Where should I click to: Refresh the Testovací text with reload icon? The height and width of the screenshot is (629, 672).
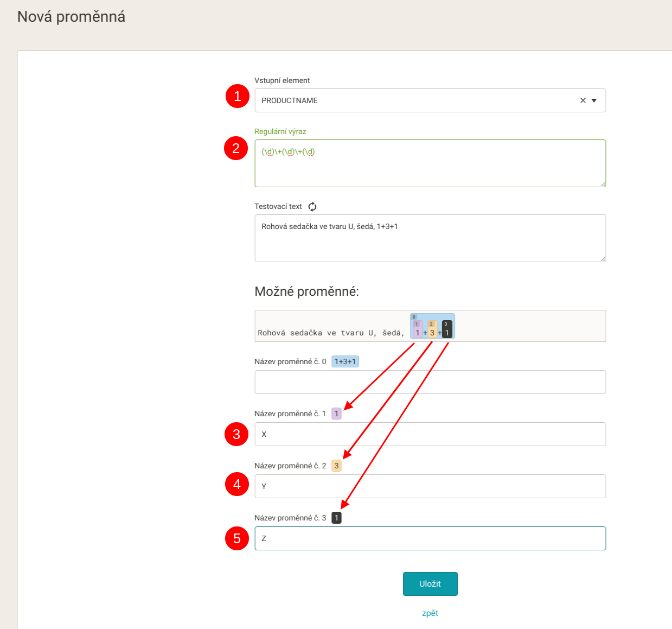[x=312, y=207]
